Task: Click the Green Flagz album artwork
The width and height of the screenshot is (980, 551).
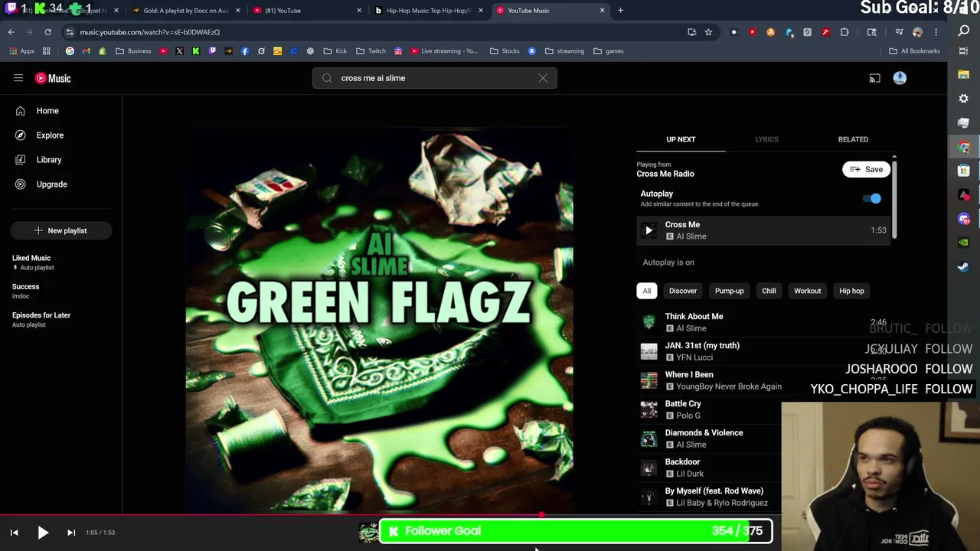Action: (x=379, y=321)
